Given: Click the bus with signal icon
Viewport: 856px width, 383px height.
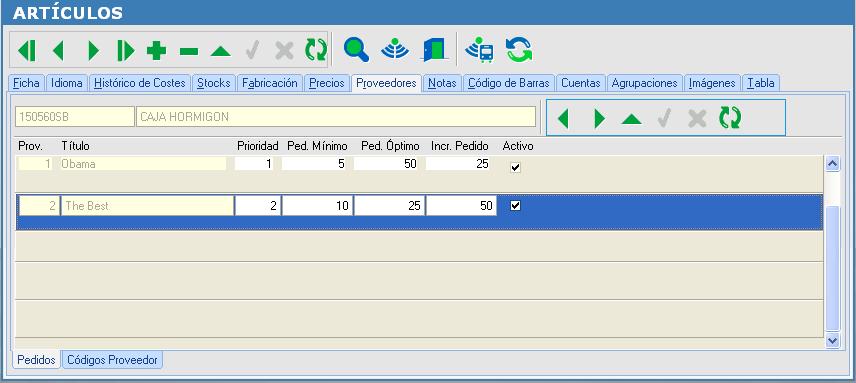Looking at the screenshot, I should click(479, 50).
